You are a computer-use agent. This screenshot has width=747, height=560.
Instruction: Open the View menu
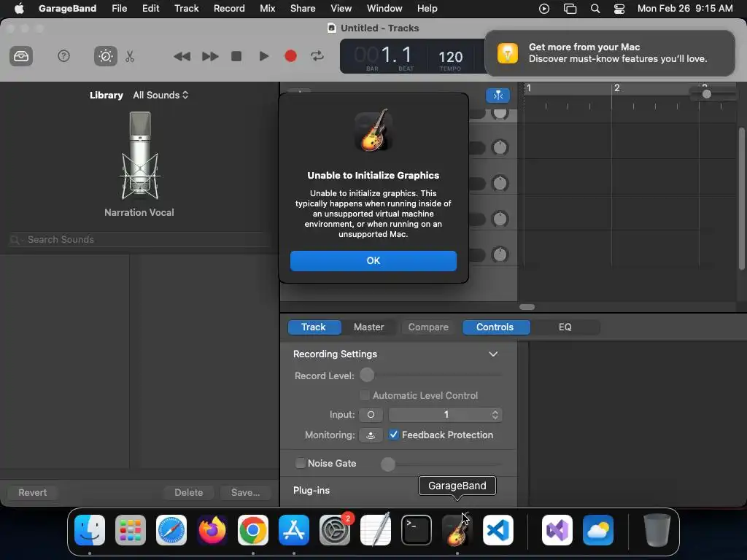pos(341,8)
